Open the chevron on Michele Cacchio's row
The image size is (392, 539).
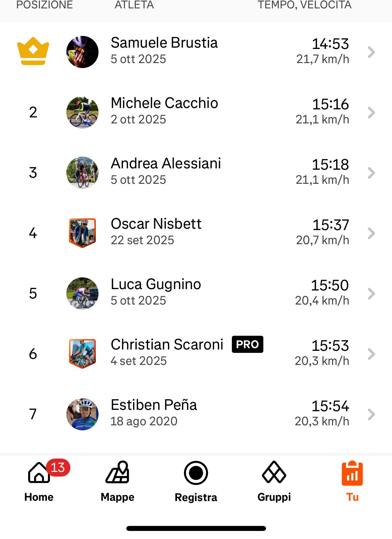[x=371, y=112]
